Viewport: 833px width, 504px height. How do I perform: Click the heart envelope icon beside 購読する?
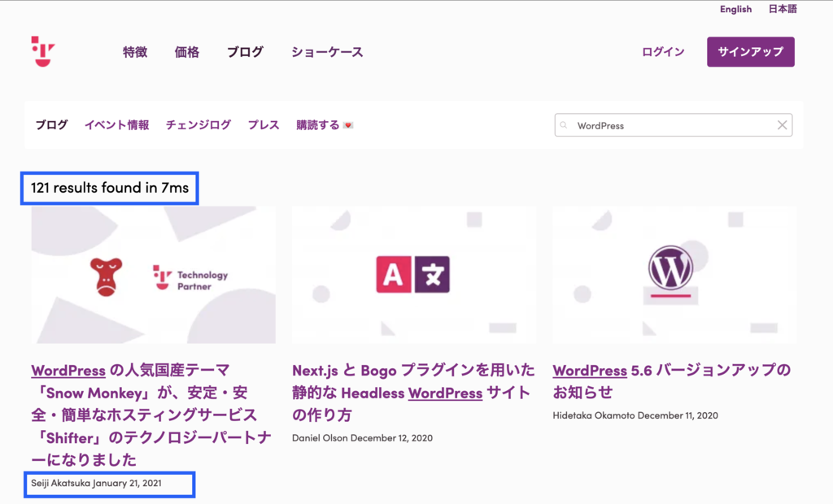coord(348,125)
